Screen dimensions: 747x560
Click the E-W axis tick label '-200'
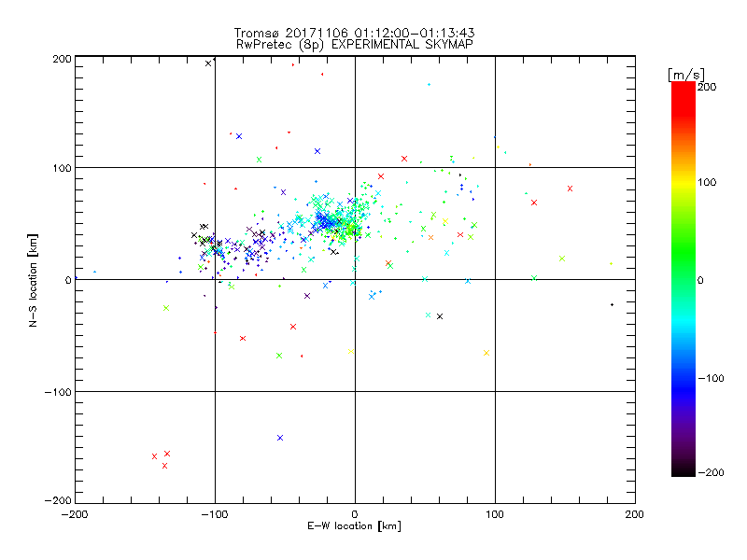pos(75,514)
